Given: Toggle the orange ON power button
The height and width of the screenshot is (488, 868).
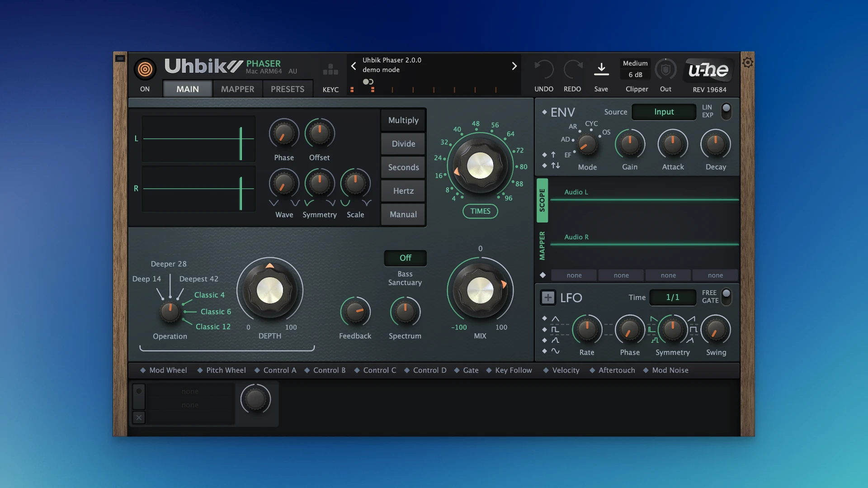Looking at the screenshot, I should (145, 69).
